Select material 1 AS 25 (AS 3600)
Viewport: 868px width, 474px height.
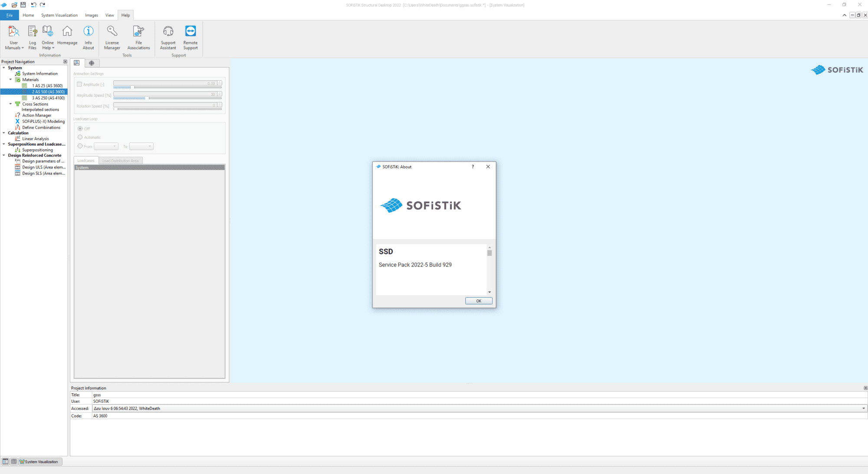pyautogui.click(x=47, y=86)
